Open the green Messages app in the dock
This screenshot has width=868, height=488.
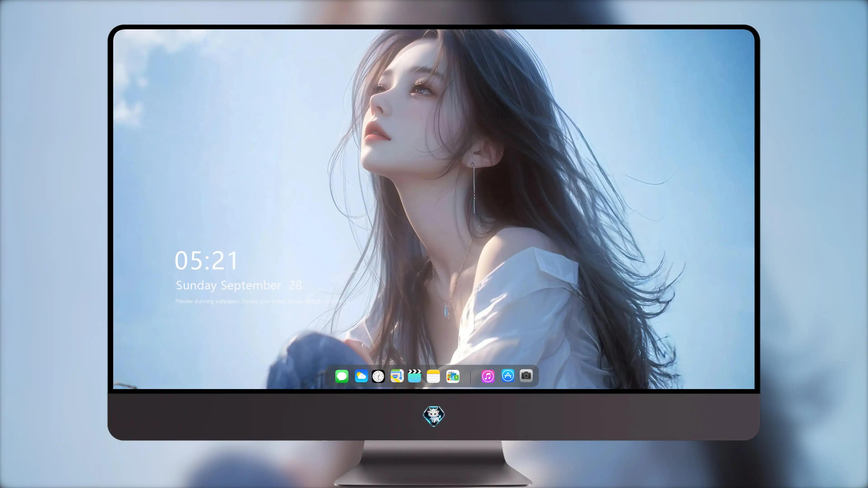click(x=342, y=376)
